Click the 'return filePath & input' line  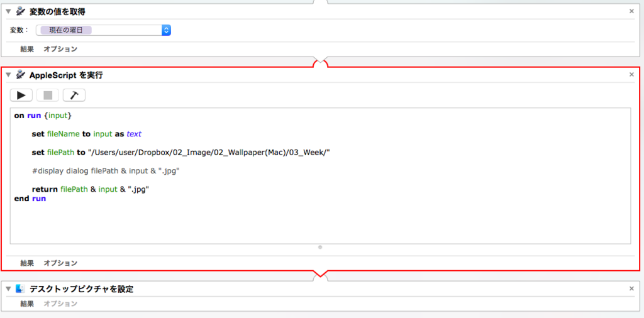[90, 190]
